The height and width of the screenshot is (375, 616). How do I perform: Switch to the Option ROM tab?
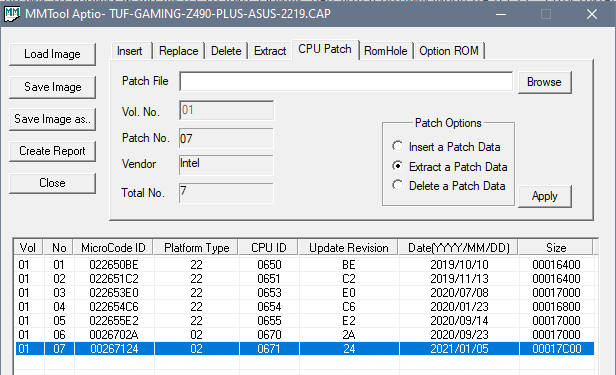tap(449, 51)
